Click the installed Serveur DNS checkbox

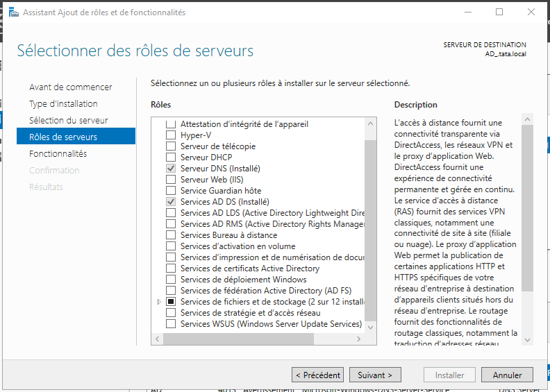tap(171, 169)
